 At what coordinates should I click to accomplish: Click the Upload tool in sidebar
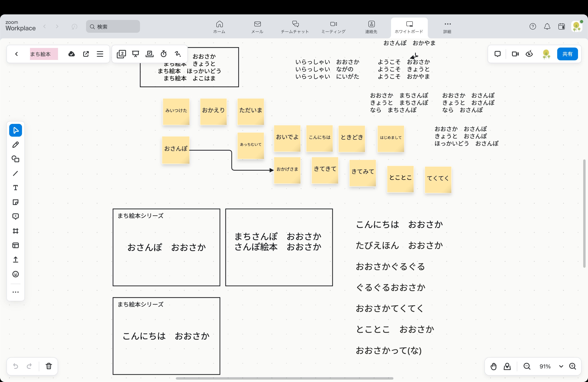[16, 260]
